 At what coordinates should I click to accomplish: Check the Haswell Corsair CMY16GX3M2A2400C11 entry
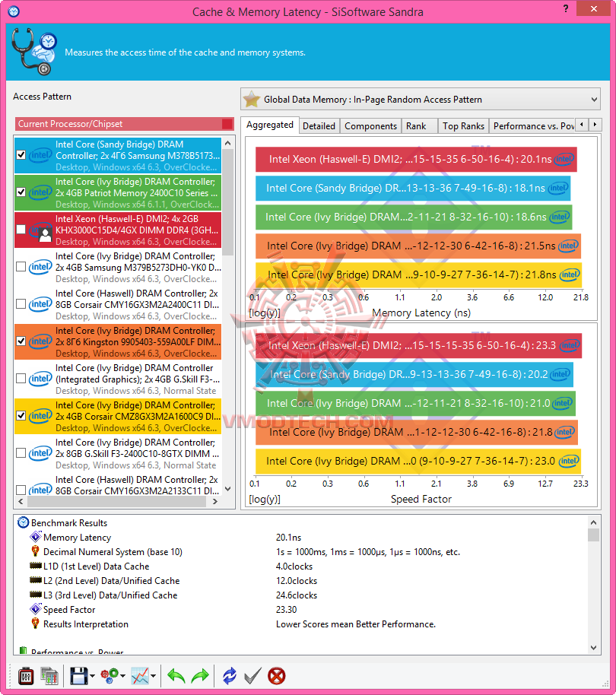point(21,304)
